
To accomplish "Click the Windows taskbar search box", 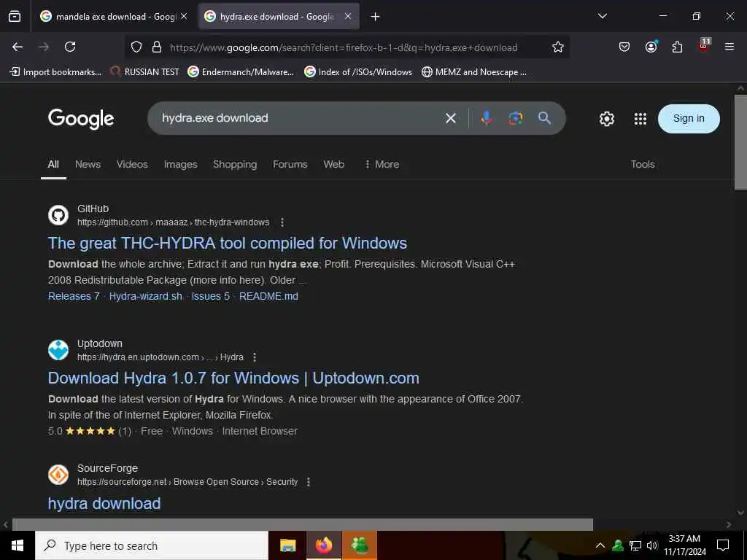I will pos(152,545).
